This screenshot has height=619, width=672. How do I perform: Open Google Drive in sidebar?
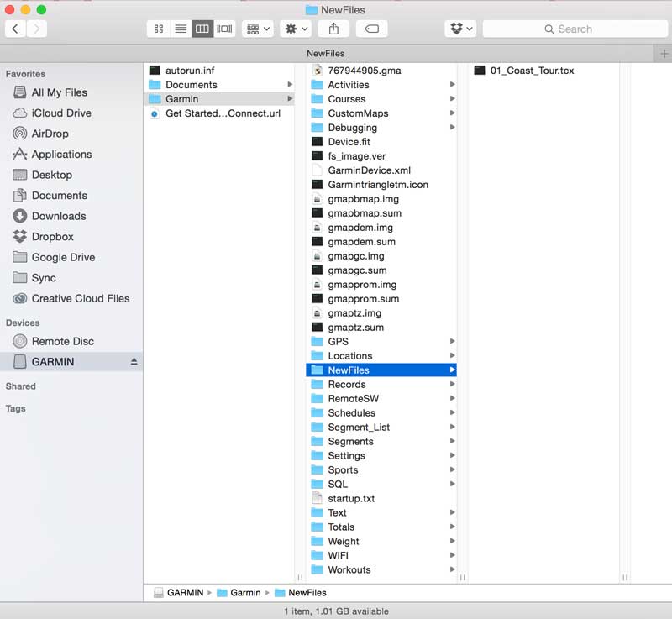pyautogui.click(x=54, y=257)
